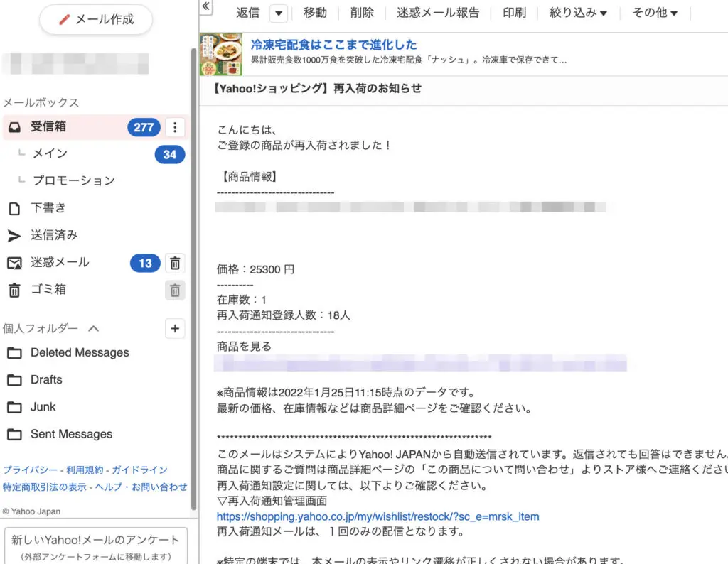Collapse the 個人フォルダー section chevron
Image resolution: width=728 pixels, height=564 pixels.
tap(93, 329)
